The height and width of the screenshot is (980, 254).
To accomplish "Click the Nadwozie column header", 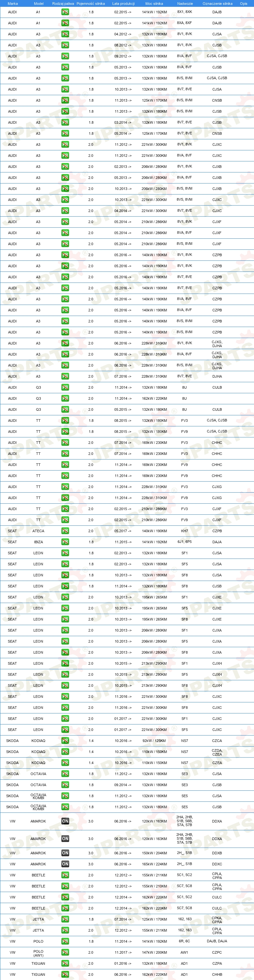I will click(185, 4).
